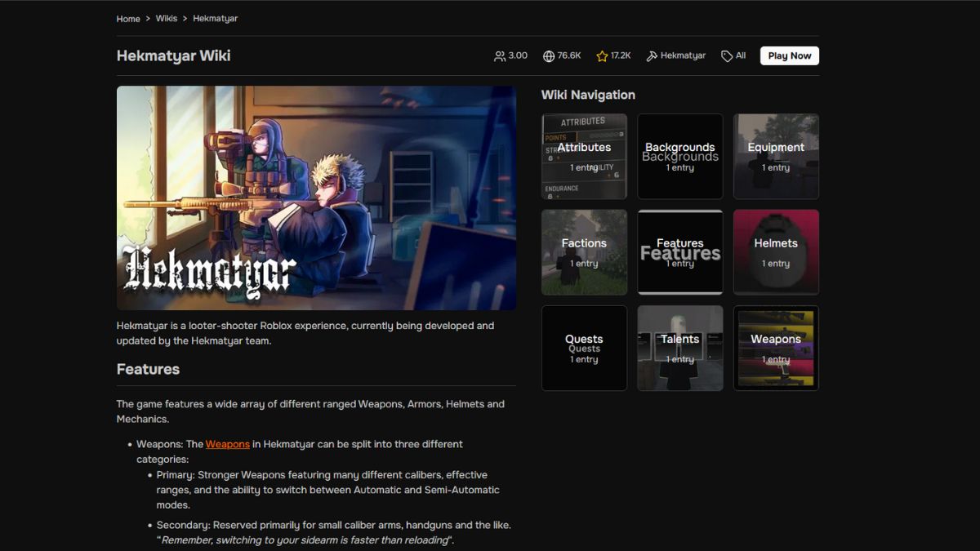Image resolution: width=980 pixels, height=551 pixels.
Task: Click the 'Secondary: Reserved primarily' bullet text
Action: [334, 532]
